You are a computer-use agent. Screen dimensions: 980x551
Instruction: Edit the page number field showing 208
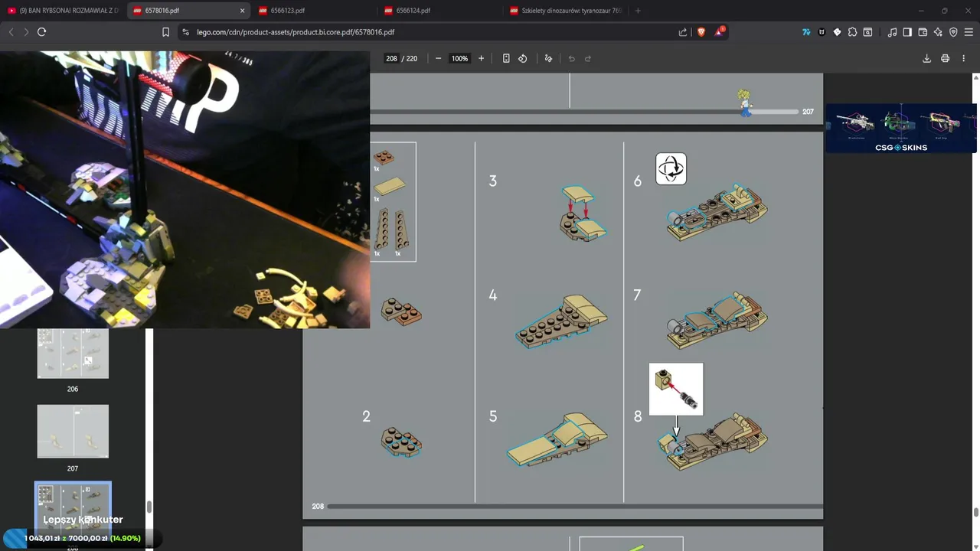click(391, 58)
